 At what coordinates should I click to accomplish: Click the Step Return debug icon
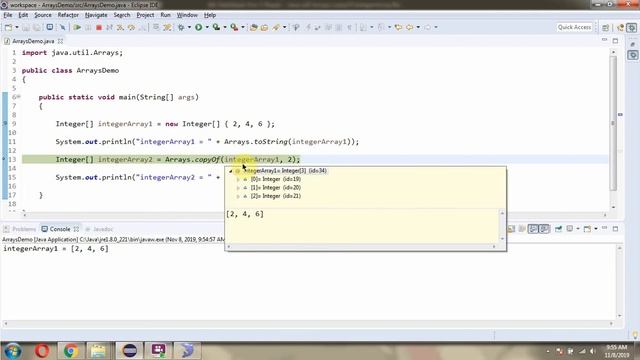point(142,27)
